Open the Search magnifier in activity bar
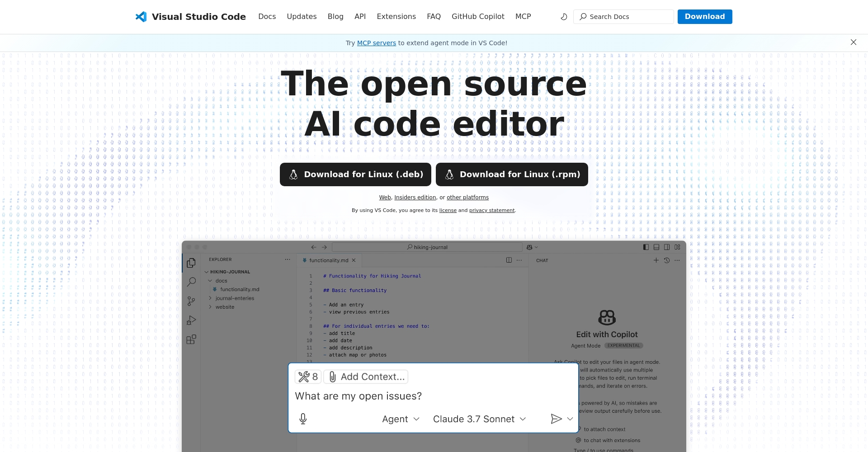 click(x=191, y=282)
